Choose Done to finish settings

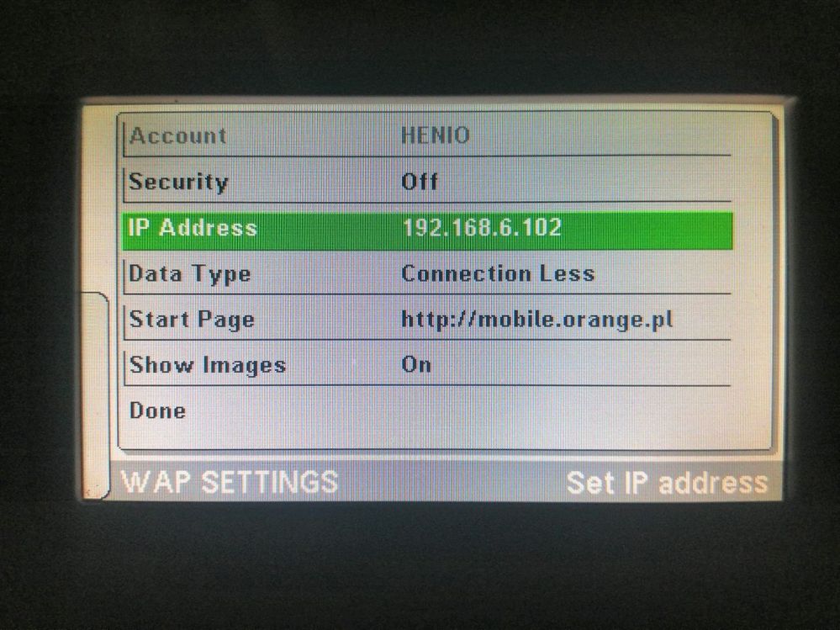[157, 411]
